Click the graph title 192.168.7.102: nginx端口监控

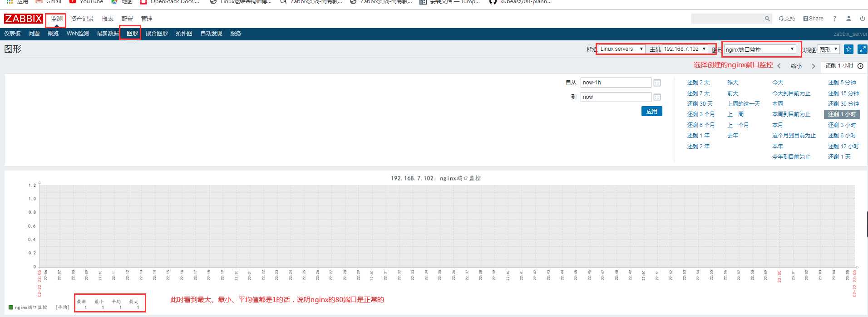(x=436, y=178)
